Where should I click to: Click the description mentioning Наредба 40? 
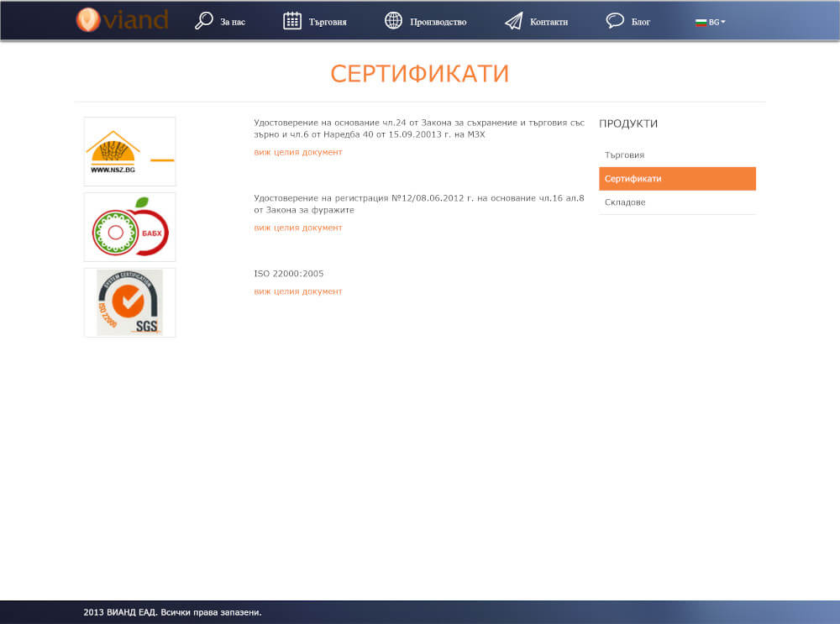[x=419, y=128]
